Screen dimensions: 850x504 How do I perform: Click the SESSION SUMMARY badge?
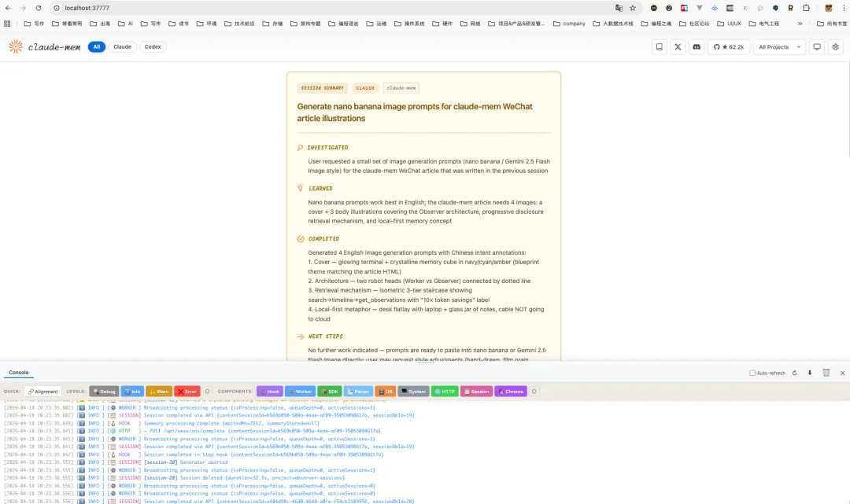(x=323, y=88)
